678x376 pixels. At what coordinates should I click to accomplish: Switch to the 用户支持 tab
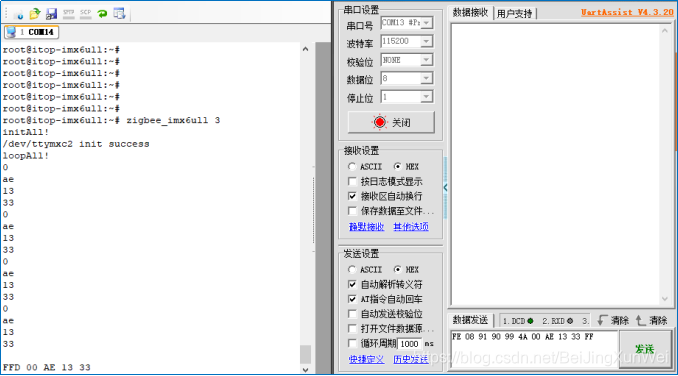pyautogui.click(x=515, y=13)
